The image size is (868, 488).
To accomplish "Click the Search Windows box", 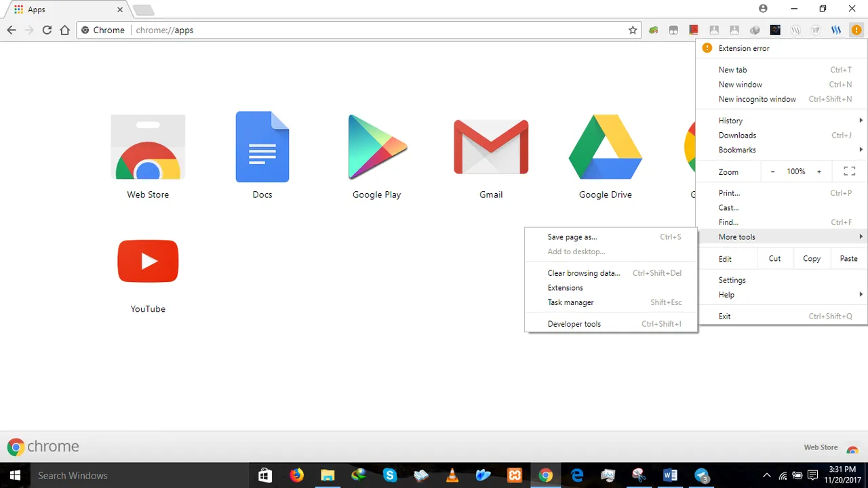I will point(140,475).
